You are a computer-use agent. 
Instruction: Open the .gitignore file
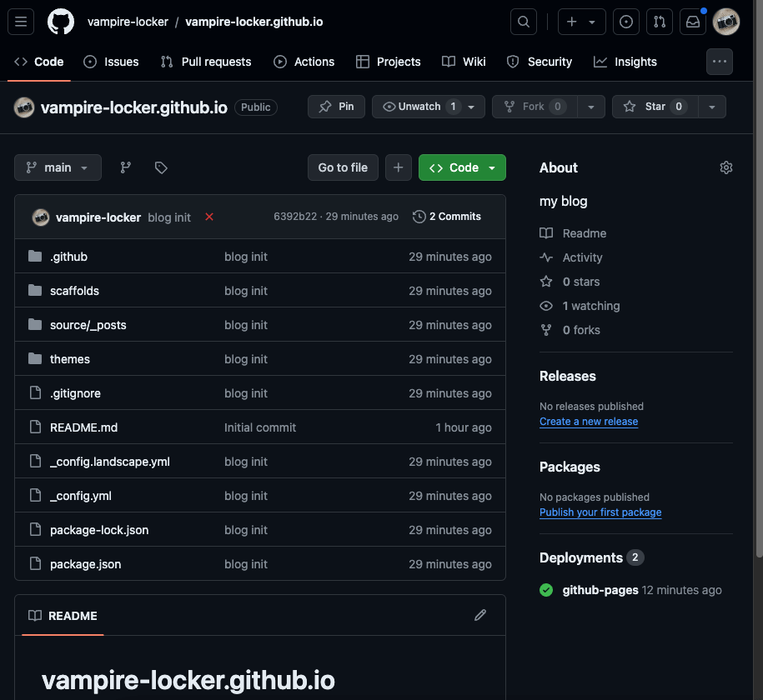pyautogui.click(x=75, y=393)
